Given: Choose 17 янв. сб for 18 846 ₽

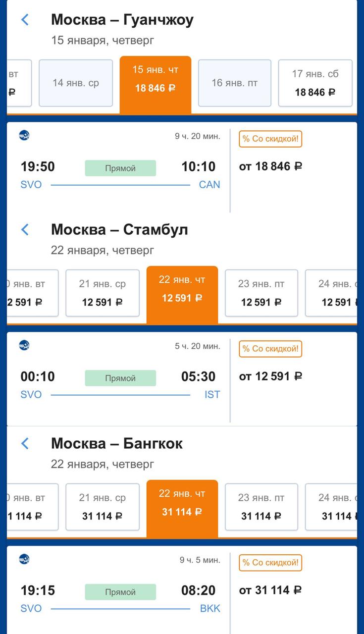Looking at the screenshot, I should [315, 83].
